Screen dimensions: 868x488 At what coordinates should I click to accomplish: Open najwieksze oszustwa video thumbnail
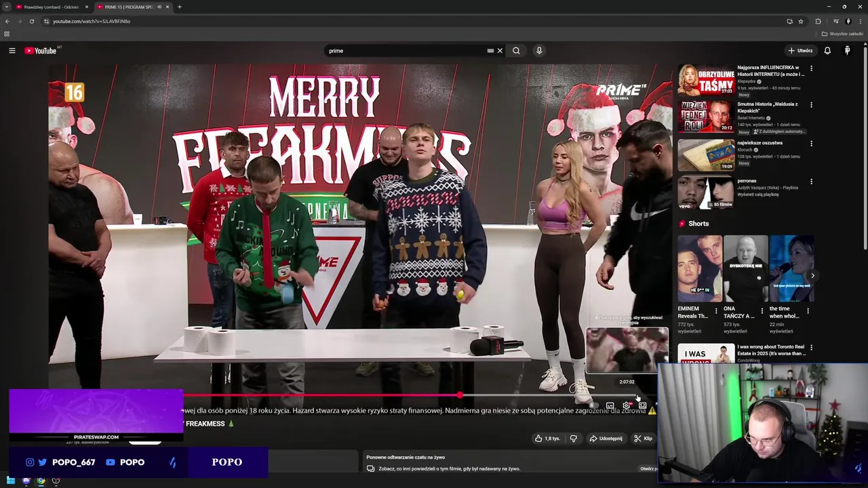(x=706, y=155)
